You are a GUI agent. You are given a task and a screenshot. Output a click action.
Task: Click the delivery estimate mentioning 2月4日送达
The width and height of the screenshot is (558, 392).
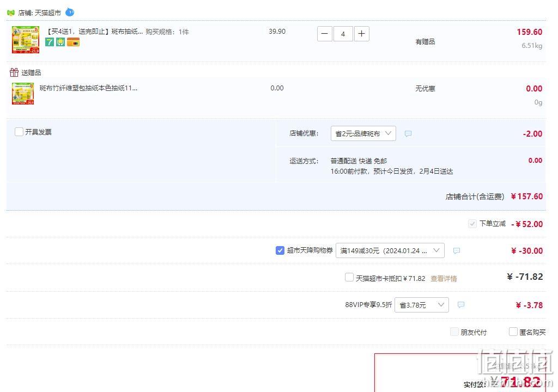point(392,171)
